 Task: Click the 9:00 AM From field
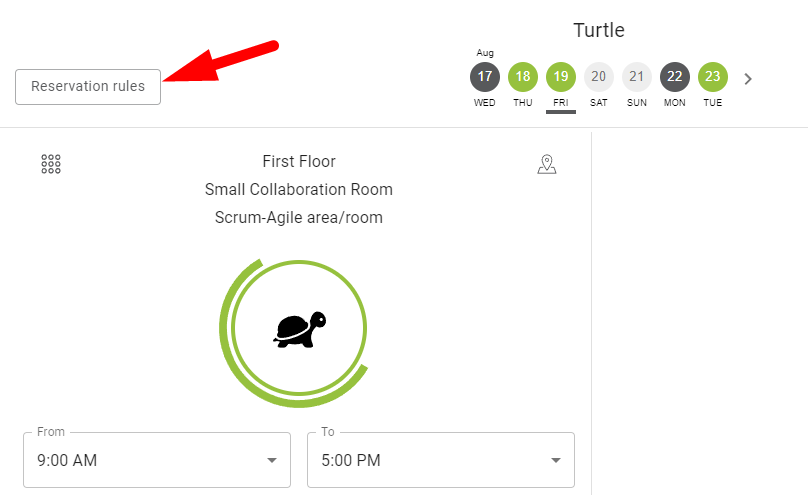[x=157, y=459]
